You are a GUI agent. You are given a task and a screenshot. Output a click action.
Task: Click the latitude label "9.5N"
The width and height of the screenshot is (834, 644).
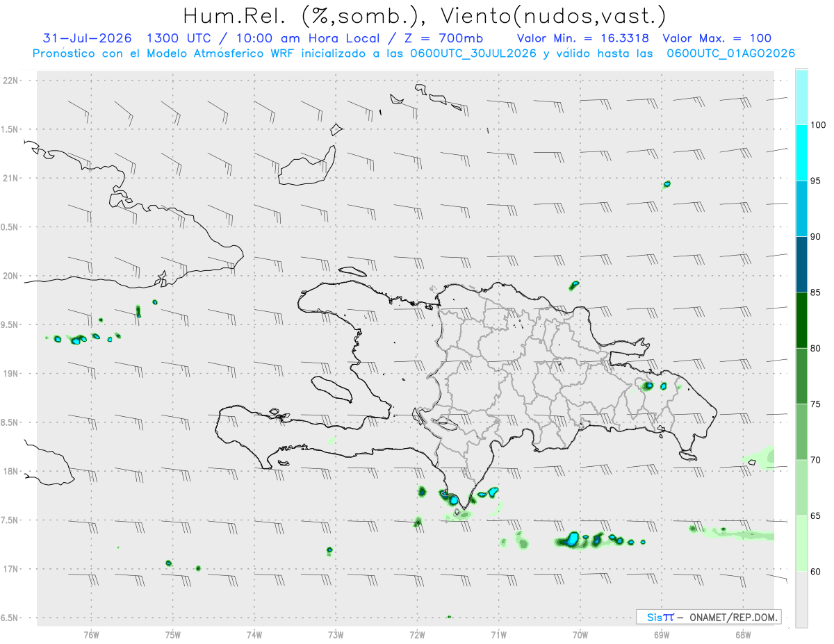[x=10, y=324]
